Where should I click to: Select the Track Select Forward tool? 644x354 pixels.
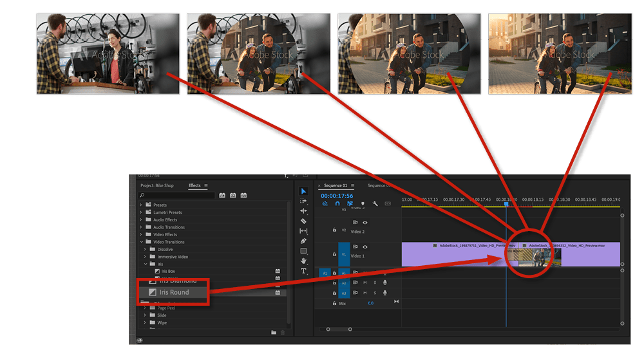303,201
